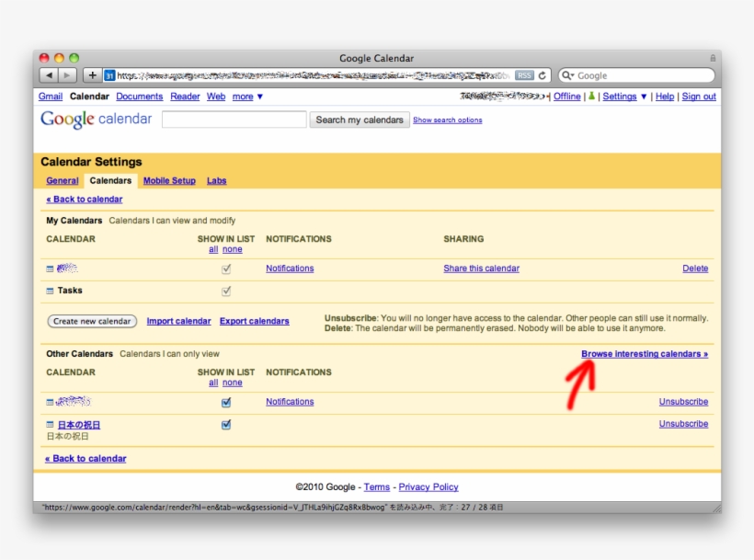Reload the page with the refresh icon
This screenshot has width=754, height=560.
point(542,75)
